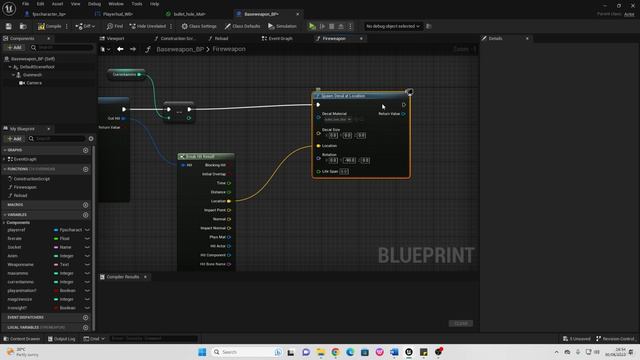Open the File menu
Viewport: 640px width, 360px height.
(25, 4)
